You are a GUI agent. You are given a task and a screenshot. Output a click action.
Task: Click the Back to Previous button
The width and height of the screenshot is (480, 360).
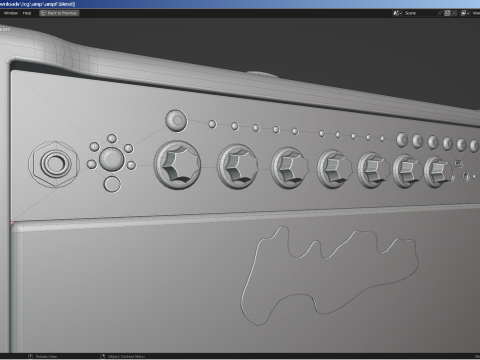pyautogui.click(x=59, y=13)
